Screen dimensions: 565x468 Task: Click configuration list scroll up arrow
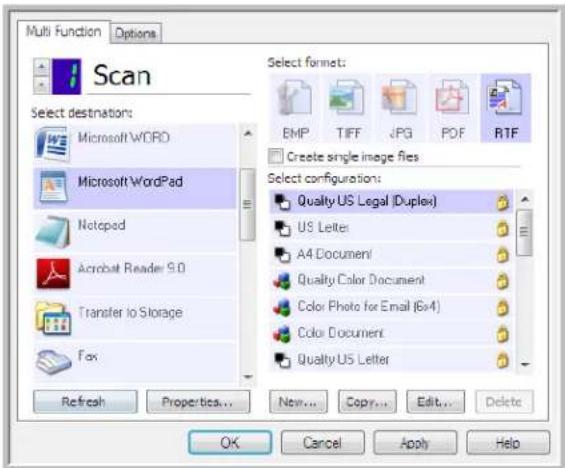click(x=525, y=199)
